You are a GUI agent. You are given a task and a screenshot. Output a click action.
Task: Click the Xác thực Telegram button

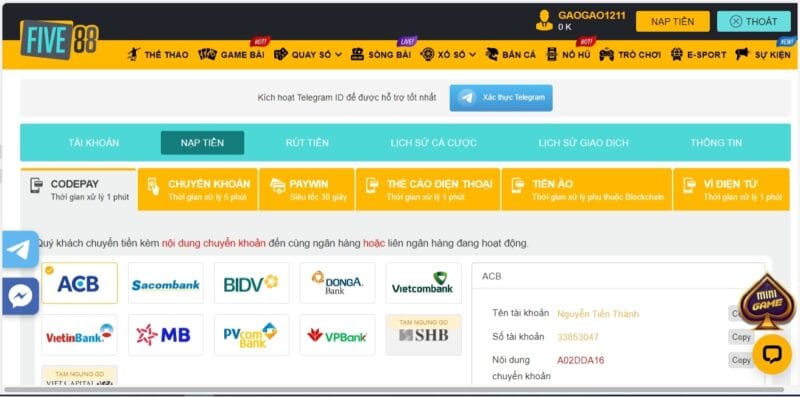[x=501, y=97]
